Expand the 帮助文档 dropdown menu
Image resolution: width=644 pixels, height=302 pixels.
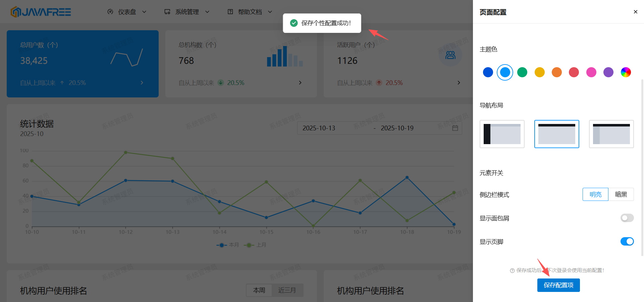tap(250, 12)
